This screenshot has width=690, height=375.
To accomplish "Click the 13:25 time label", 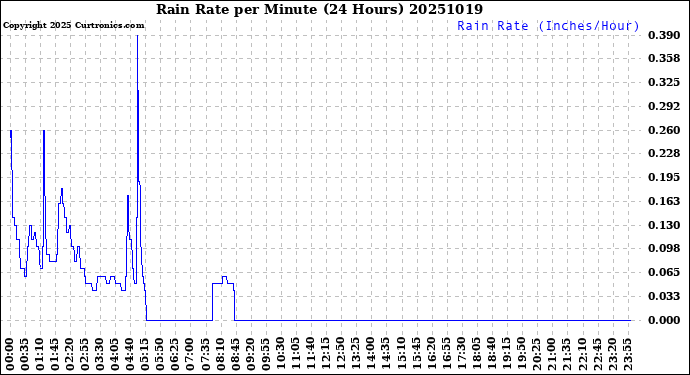I will (x=356, y=355).
